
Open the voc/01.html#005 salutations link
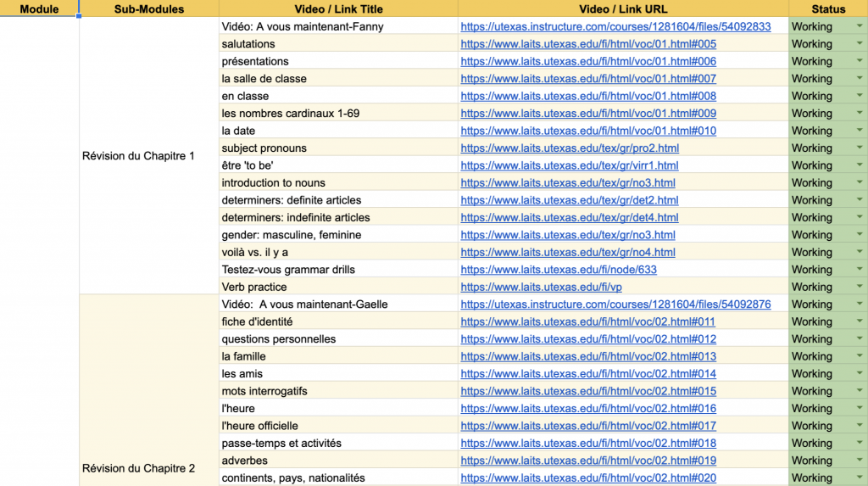click(x=588, y=44)
